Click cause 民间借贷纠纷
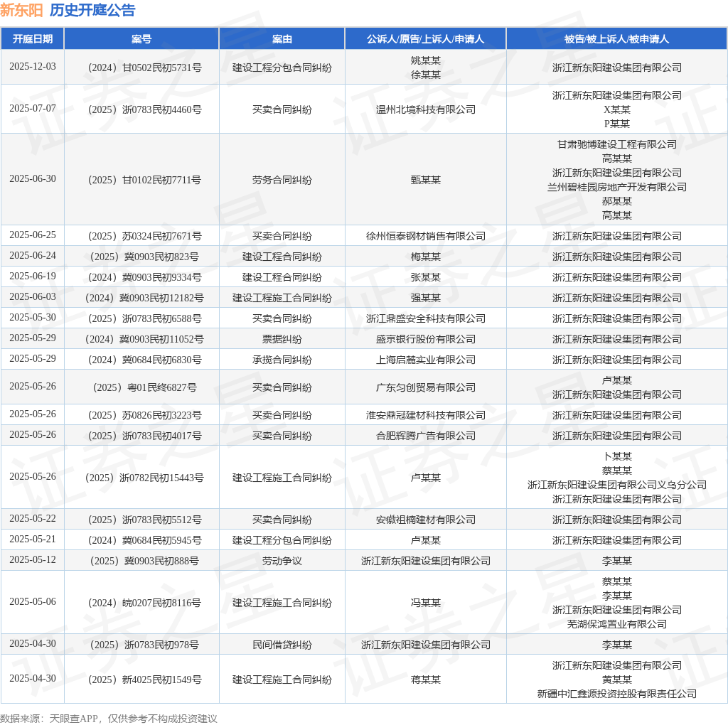The image size is (728, 725). pos(282,645)
